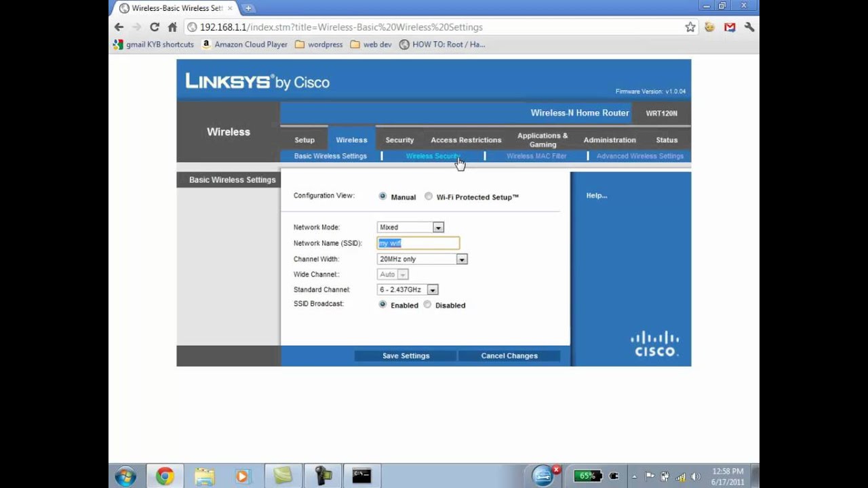Open the green notes taskbar app

pyautogui.click(x=282, y=476)
